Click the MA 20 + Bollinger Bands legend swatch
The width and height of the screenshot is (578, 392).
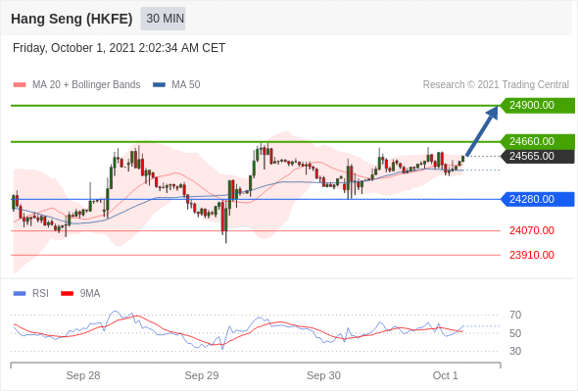[x=20, y=85]
